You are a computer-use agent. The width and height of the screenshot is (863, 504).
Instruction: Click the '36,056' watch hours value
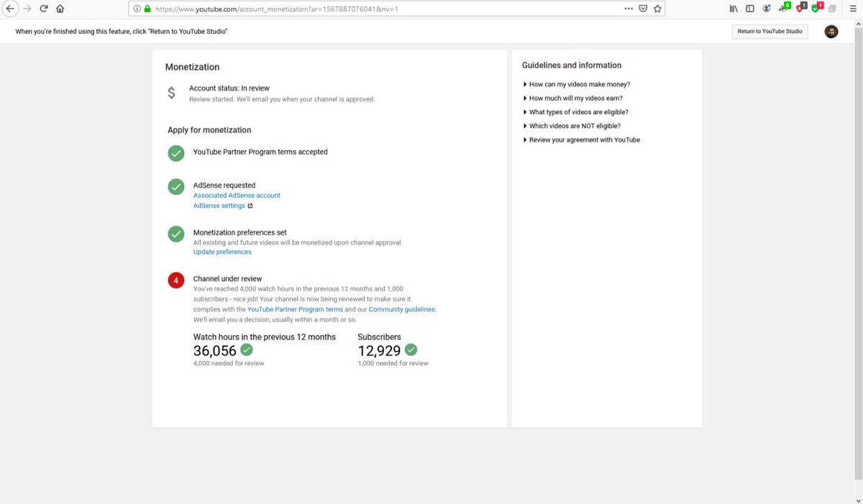215,350
